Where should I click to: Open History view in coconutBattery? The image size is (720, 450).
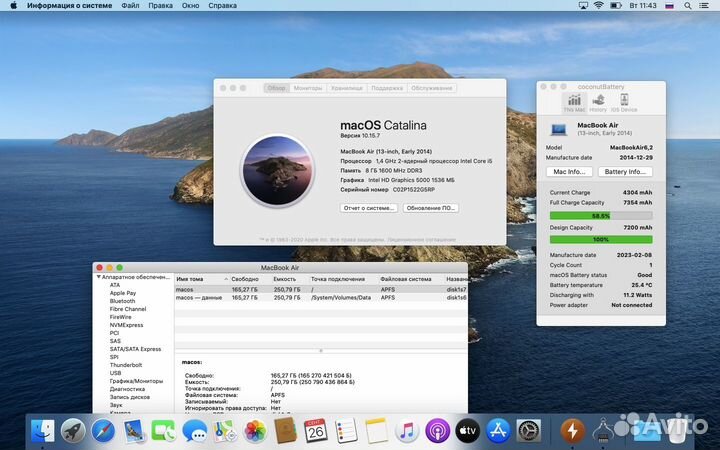tap(598, 103)
